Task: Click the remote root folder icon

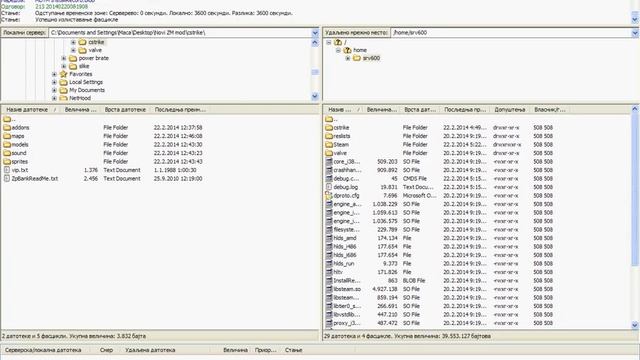Action: click(338, 42)
